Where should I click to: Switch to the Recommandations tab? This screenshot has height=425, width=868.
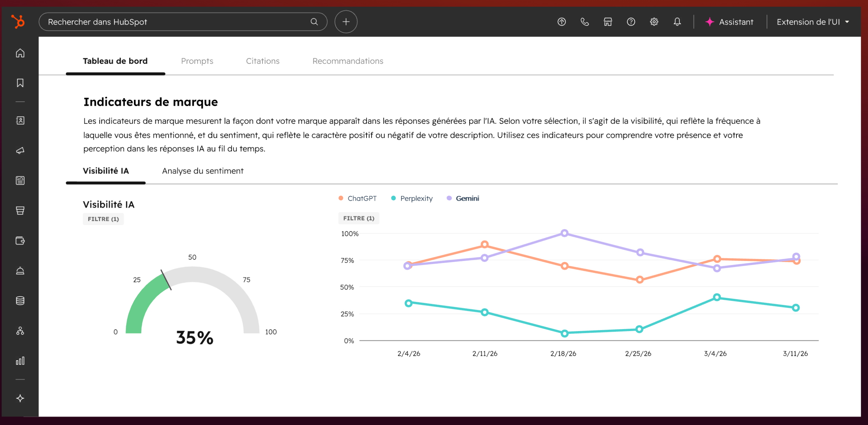(x=348, y=61)
